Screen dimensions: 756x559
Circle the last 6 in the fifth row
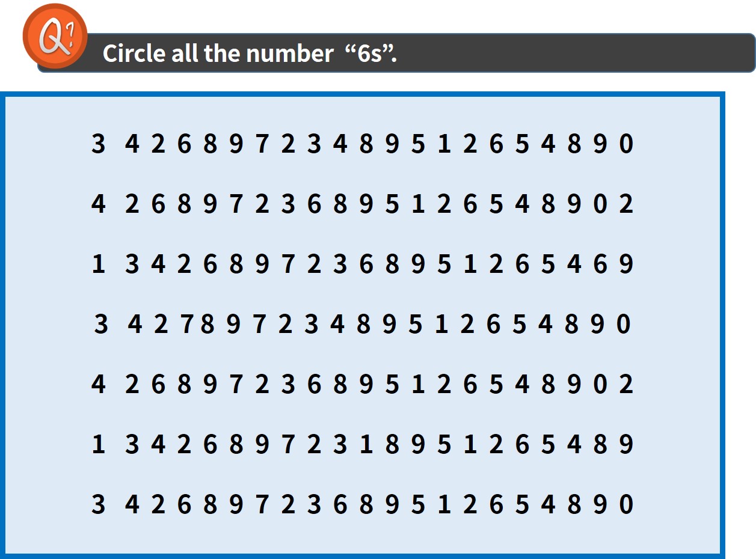tap(470, 384)
